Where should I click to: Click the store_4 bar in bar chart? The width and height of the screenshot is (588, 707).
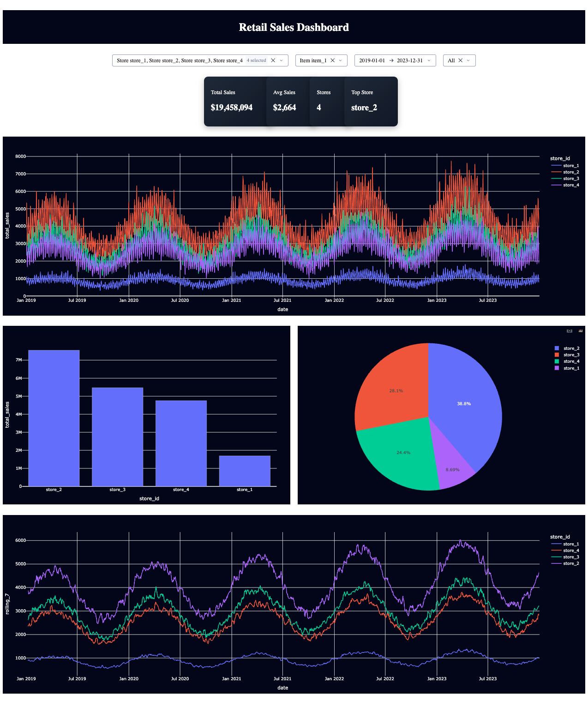(x=181, y=443)
